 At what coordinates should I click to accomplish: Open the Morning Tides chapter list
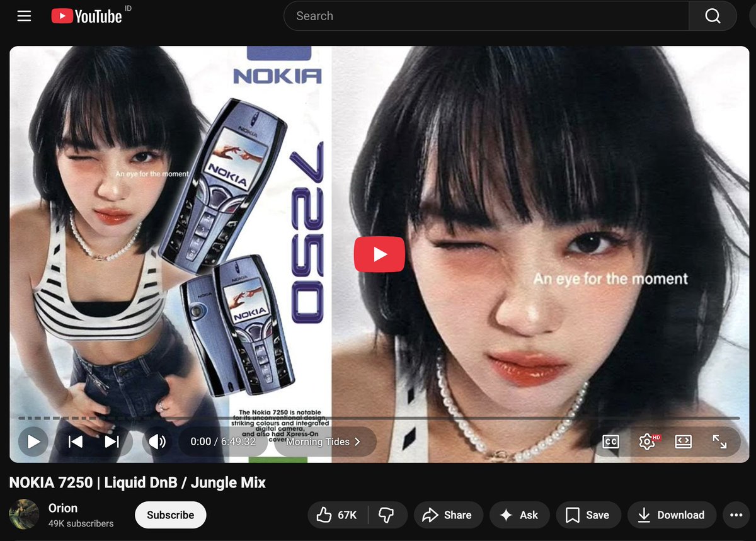coord(324,441)
